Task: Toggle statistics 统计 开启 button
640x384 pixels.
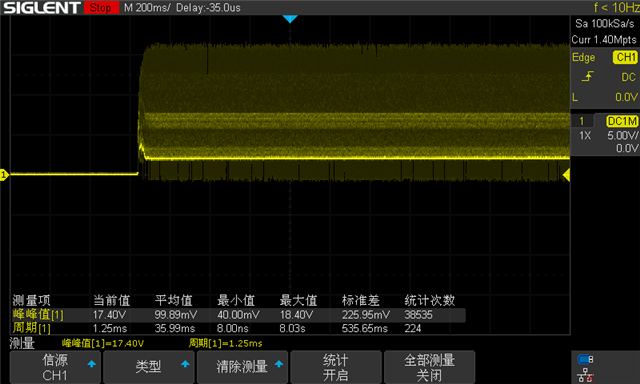Action: click(x=336, y=367)
